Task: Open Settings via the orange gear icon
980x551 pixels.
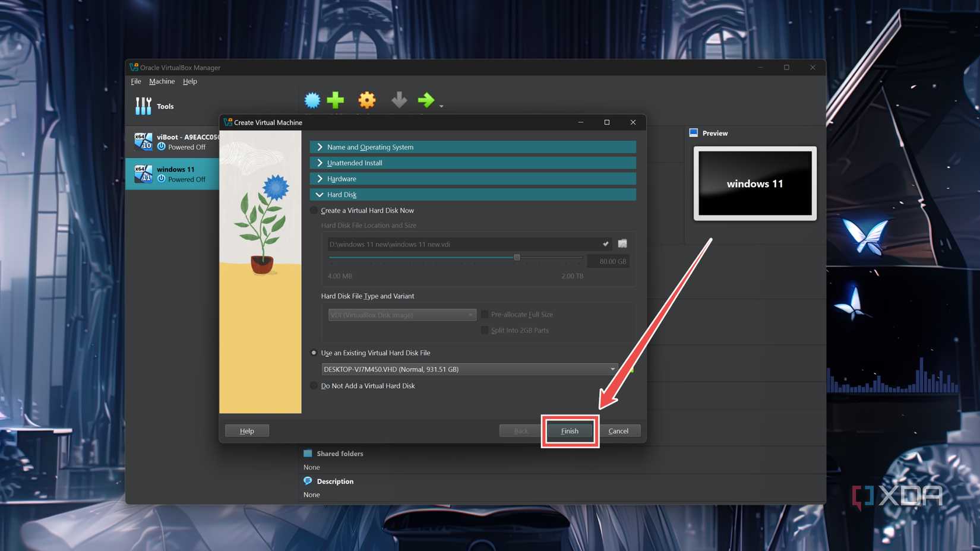Action: tap(367, 100)
